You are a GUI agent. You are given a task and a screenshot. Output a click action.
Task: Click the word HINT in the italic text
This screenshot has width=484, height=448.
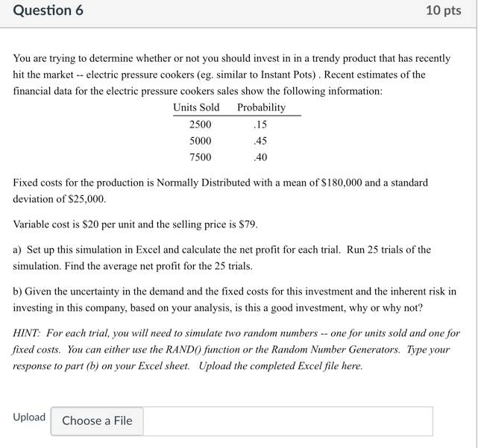coord(26,333)
